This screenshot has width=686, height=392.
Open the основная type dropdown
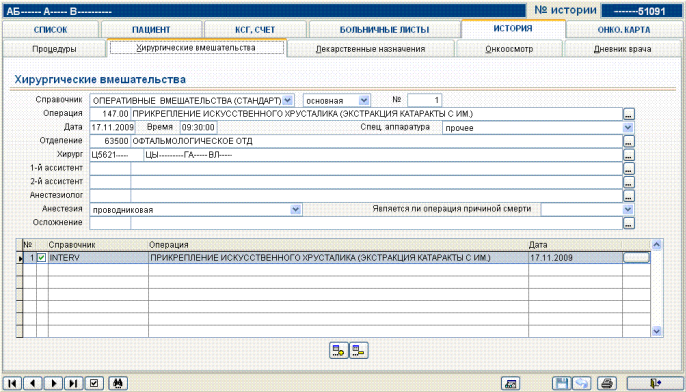364,101
